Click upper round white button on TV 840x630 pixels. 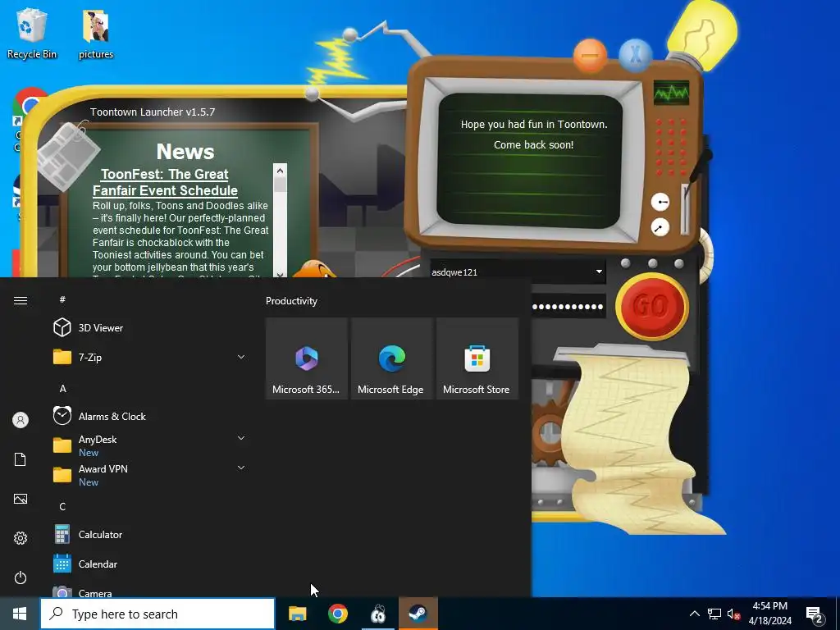pyautogui.click(x=660, y=203)
